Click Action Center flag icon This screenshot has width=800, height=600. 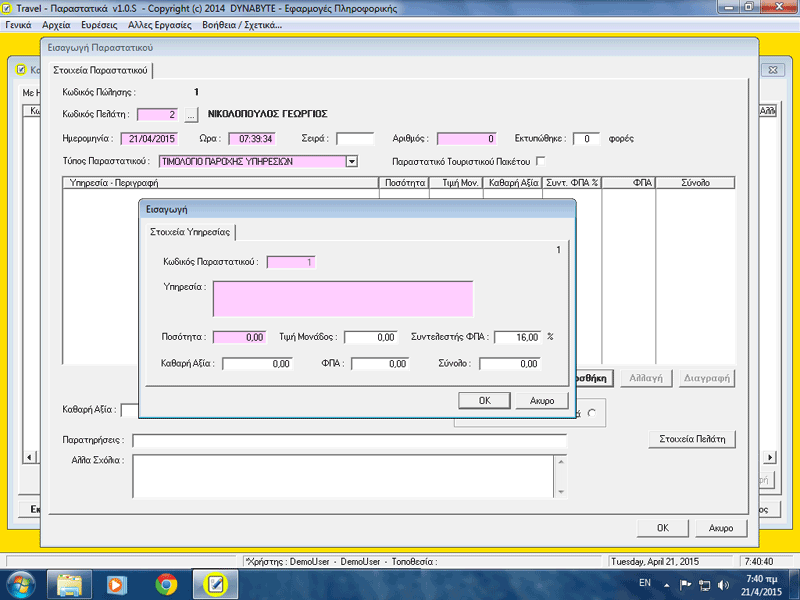click(x=685, y=585)
